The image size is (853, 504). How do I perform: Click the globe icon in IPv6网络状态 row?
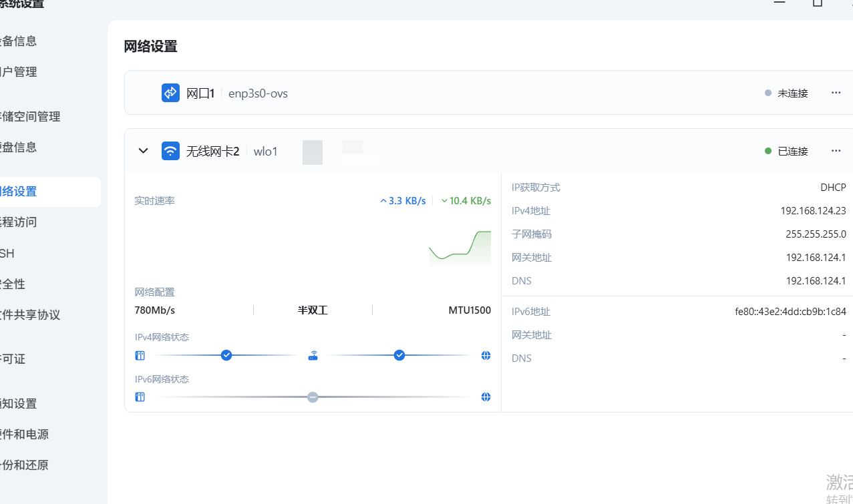486,397
